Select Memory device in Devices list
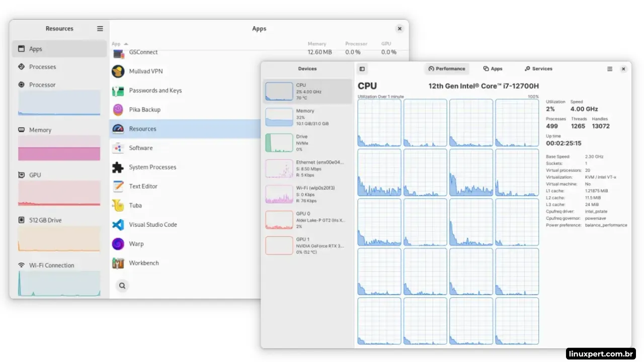 [x=307, y=117]
